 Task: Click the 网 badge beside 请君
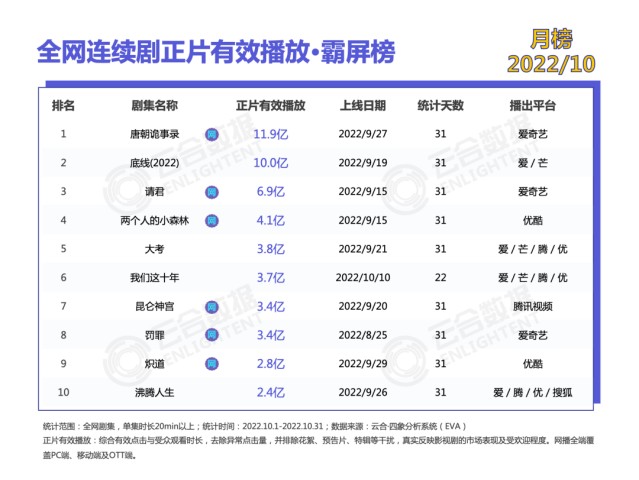[x=211, y=191]
